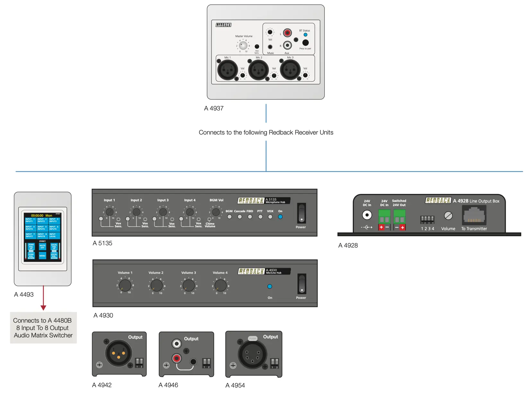Turn the Input 3 knob on A 5135

(163, 212)
